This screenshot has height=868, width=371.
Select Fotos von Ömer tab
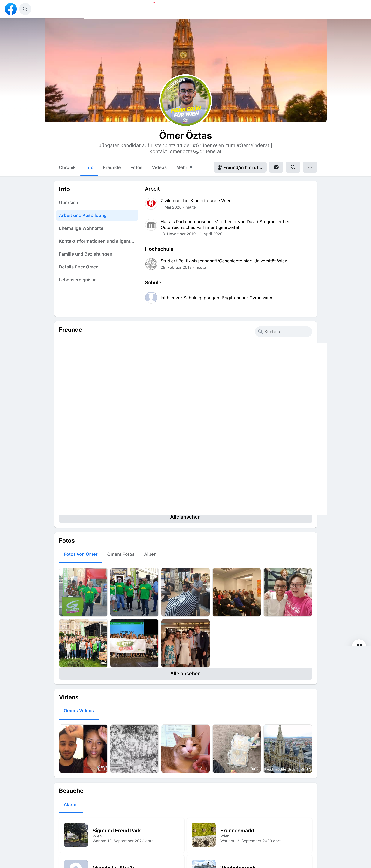click(81, 554)
